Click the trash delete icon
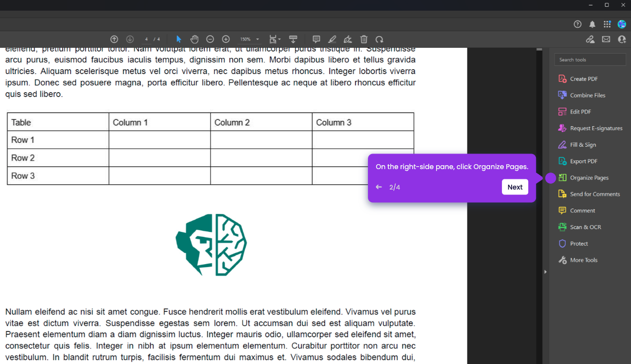The width and height of the screenshot is (631, 364). click(364, 39)
